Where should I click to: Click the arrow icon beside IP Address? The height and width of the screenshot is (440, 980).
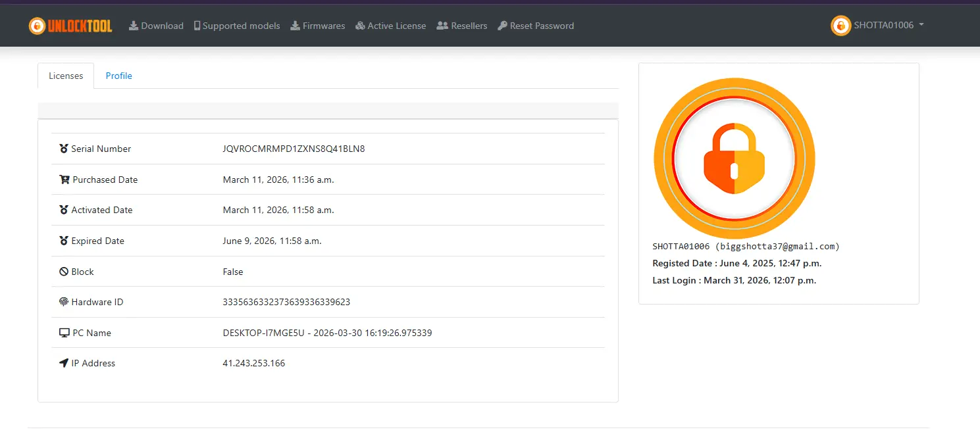click(64, 363)
